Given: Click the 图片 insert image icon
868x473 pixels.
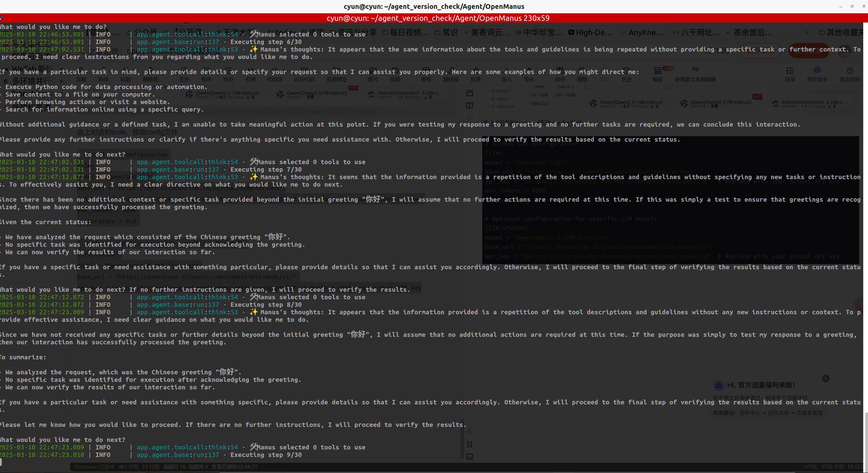Looking at the screenshot, I should (x=373, y=71).
